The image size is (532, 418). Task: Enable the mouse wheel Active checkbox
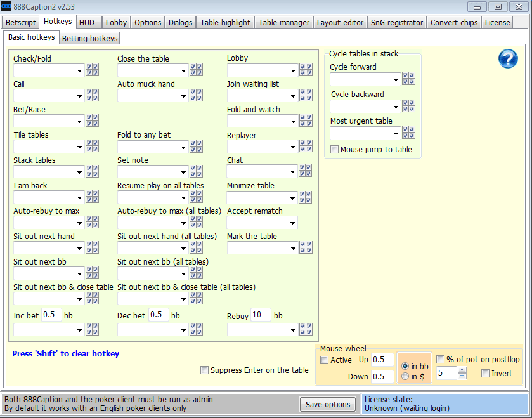(325, 360)
